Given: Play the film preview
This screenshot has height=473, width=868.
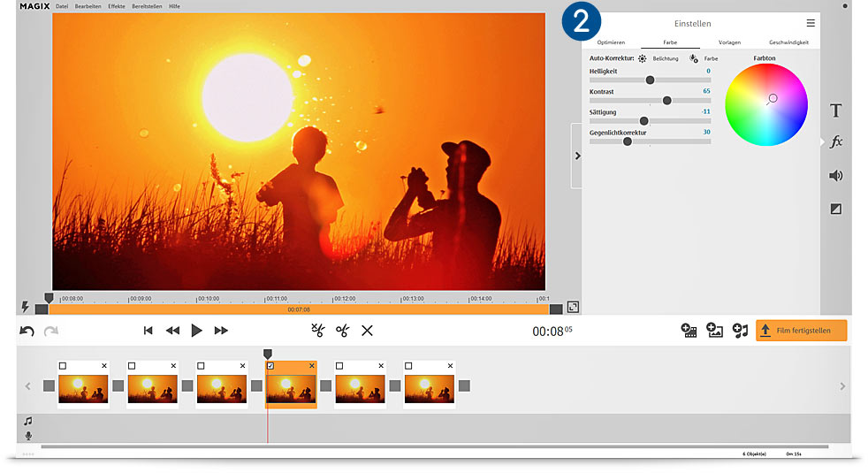Looking at the screenshot, I should 196,331.
